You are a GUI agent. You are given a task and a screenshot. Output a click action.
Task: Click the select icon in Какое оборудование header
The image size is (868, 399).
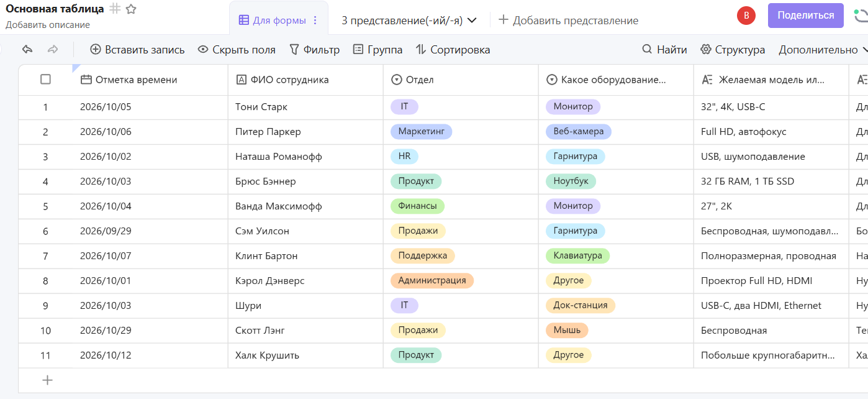tap(552, 80)
